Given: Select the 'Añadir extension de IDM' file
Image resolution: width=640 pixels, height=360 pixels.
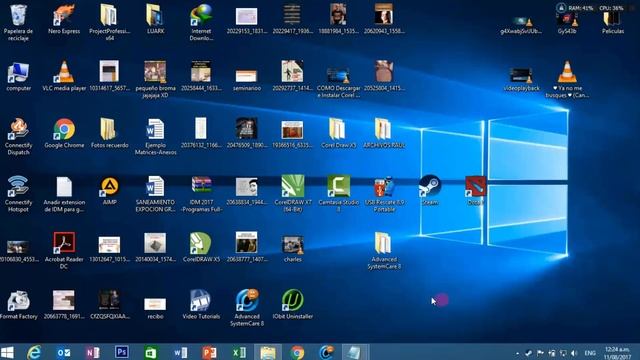Looking at the screenshot, I should coord(64,187).
